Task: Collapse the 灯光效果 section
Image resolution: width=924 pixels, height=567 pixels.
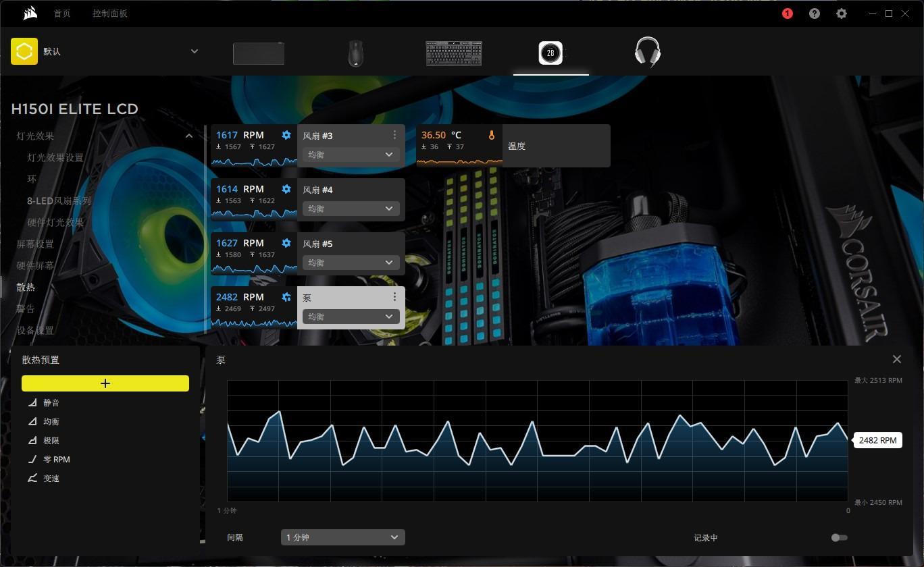Action: tap(189, 136)
